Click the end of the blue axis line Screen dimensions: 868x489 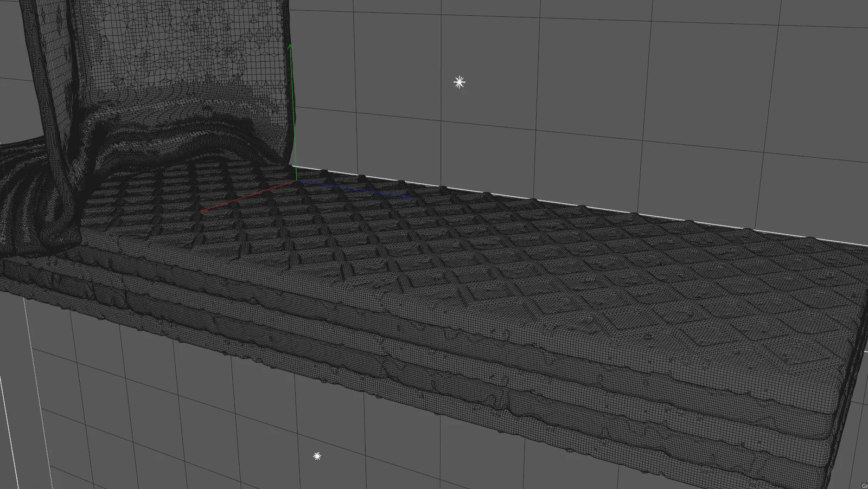(x=411, y=196)
